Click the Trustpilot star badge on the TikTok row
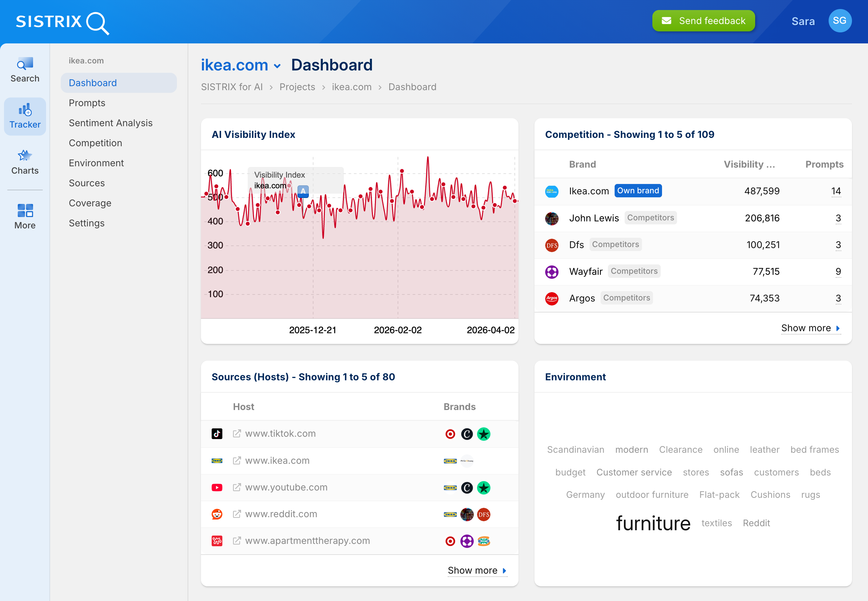 pos(484,434)
